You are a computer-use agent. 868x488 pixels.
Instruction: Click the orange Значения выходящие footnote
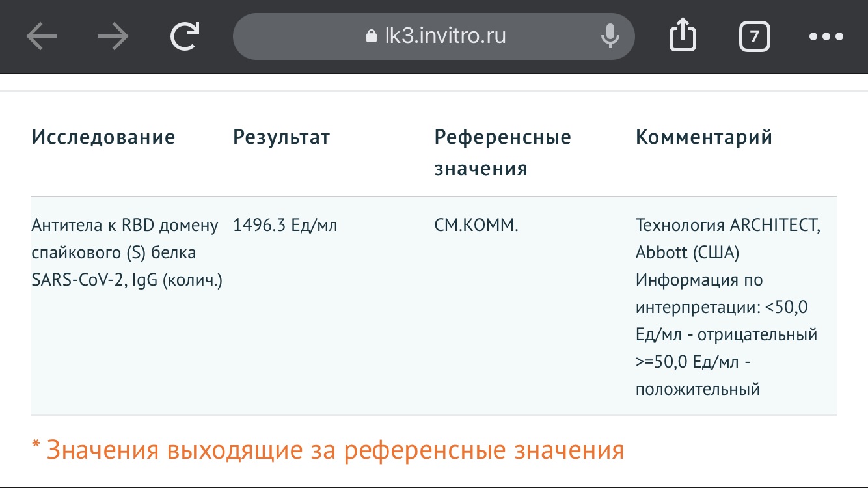(x=328, y=450)
